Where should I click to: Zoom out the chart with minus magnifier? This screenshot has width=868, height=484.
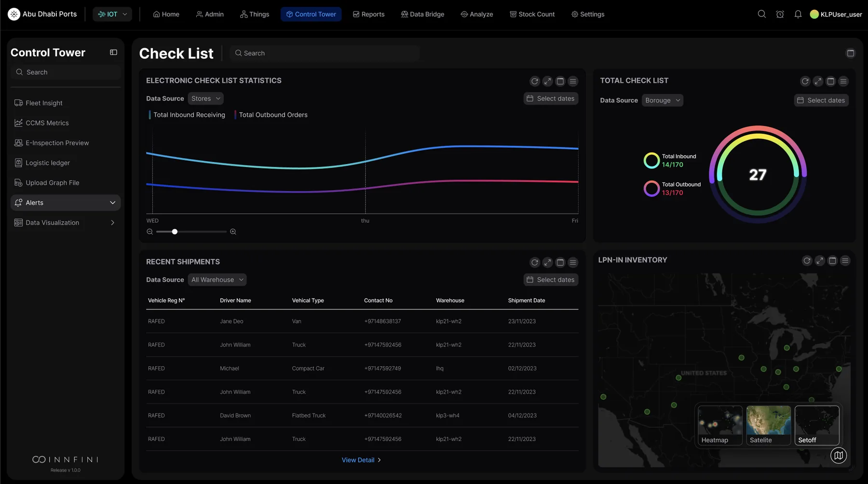[150, 232]
